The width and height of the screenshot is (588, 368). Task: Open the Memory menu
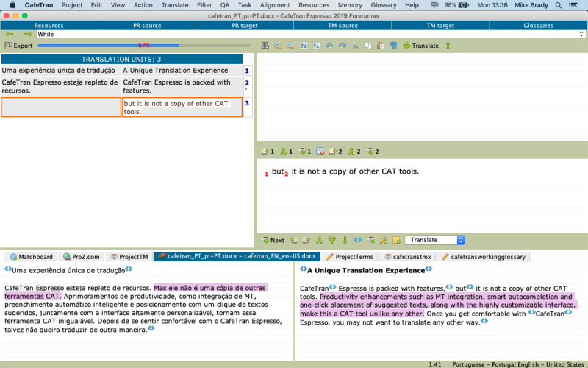(350, 5)
